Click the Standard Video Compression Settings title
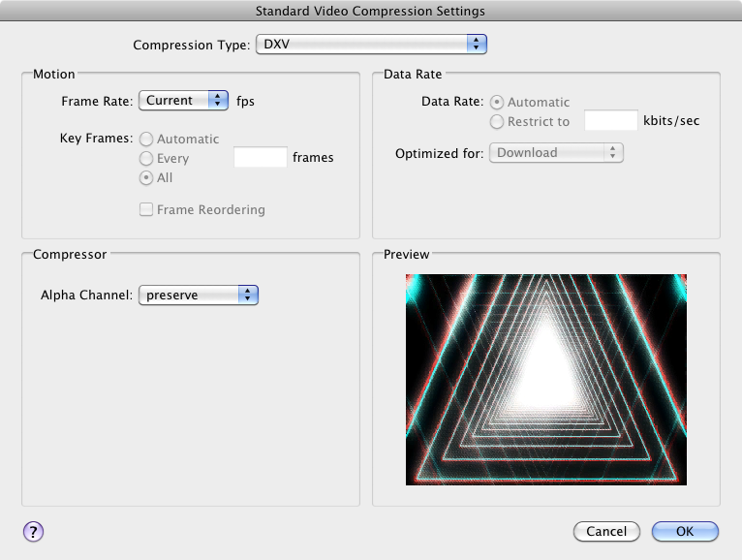The width and height of the screenshot is (742, 560). click(x=371, y=11)
